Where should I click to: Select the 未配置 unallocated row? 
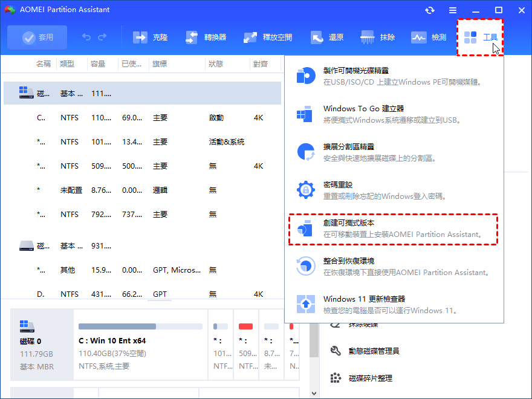click(142, 190)
